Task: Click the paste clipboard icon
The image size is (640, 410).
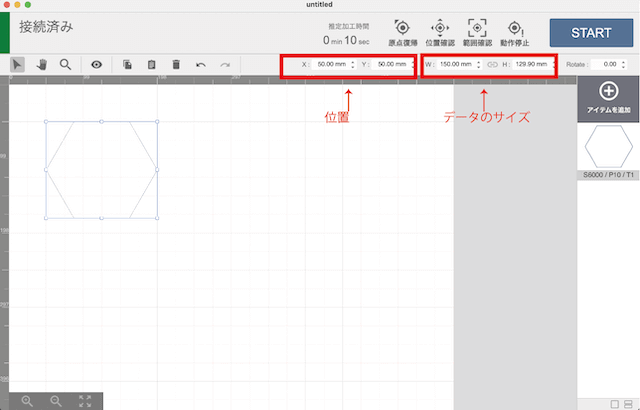Action: point(151,64)
